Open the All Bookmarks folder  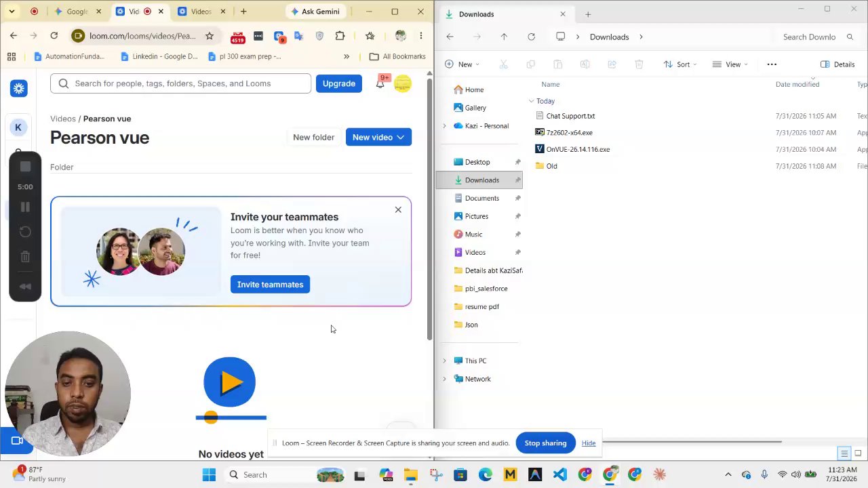click(397, 56)
